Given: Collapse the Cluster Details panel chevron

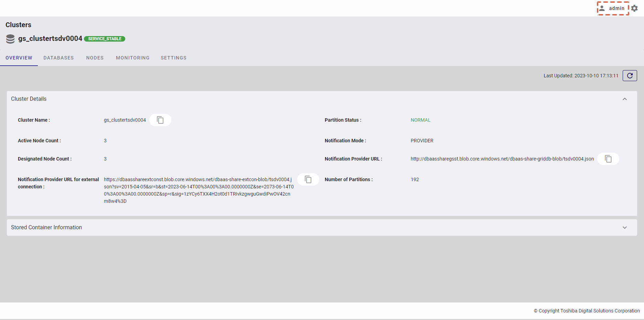Looking at the screenshot, I should click(624, 99).
